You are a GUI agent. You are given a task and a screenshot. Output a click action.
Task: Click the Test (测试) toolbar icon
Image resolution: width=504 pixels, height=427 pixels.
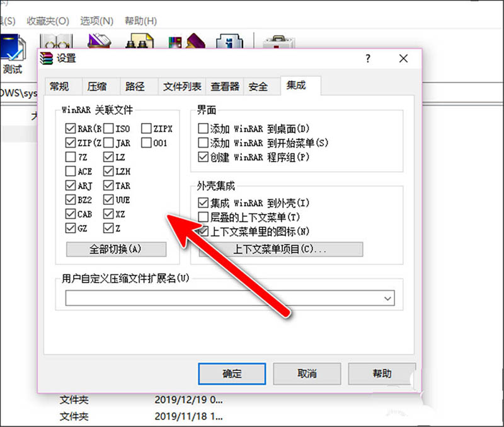coord(13,49)
